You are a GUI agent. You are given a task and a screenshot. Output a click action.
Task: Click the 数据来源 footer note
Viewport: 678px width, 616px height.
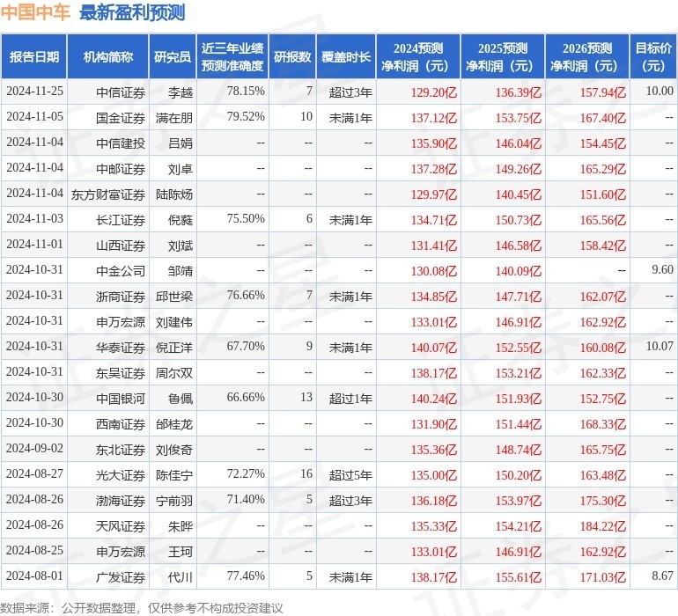pos(142,608)
